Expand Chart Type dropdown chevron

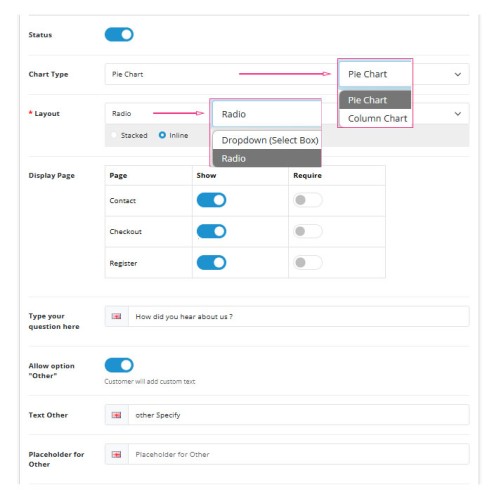coord(458,74)
